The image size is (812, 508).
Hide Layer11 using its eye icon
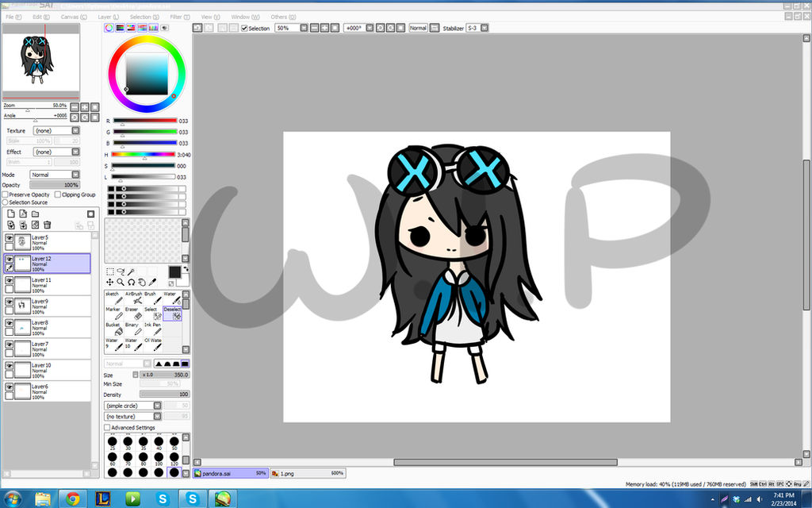click(x=10, y=280)
